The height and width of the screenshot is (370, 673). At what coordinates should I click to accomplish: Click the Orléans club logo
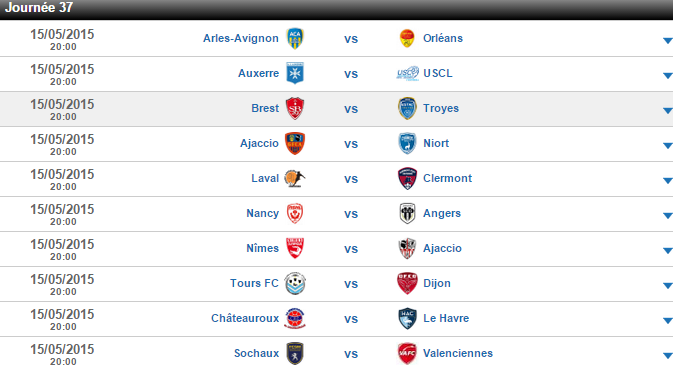point(407,38)
